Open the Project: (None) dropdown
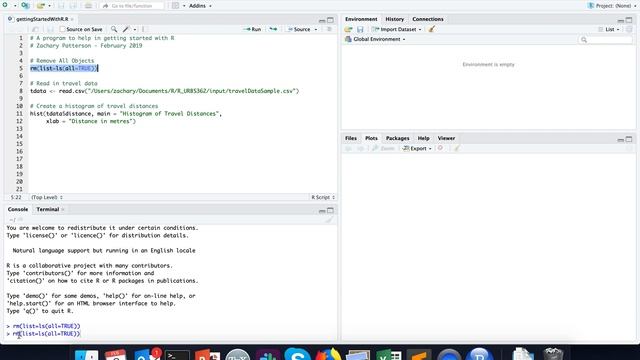 pos(611,6)
